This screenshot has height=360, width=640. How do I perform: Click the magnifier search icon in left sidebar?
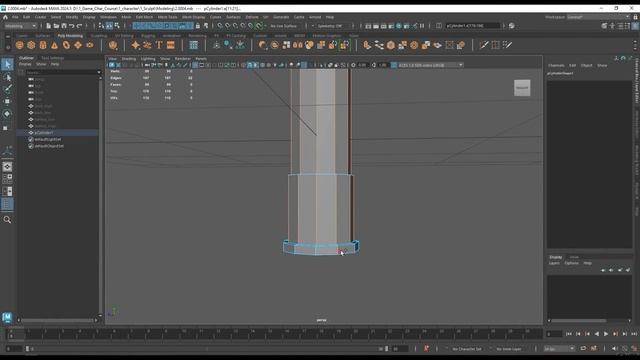(7, 220)
